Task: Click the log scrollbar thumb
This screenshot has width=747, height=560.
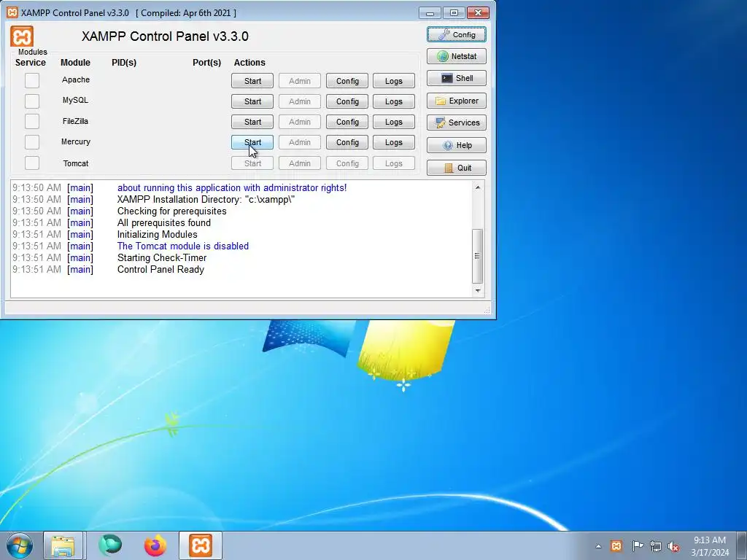Action: click(x=477, y=256)
